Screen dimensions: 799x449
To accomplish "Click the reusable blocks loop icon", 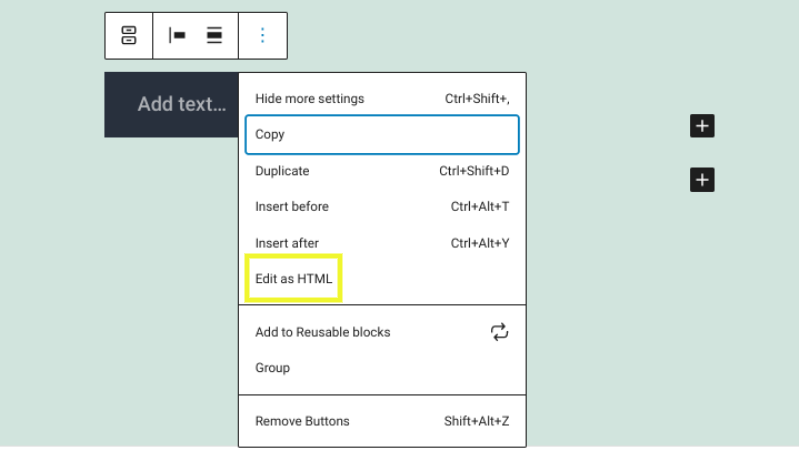I will point(499,332).
